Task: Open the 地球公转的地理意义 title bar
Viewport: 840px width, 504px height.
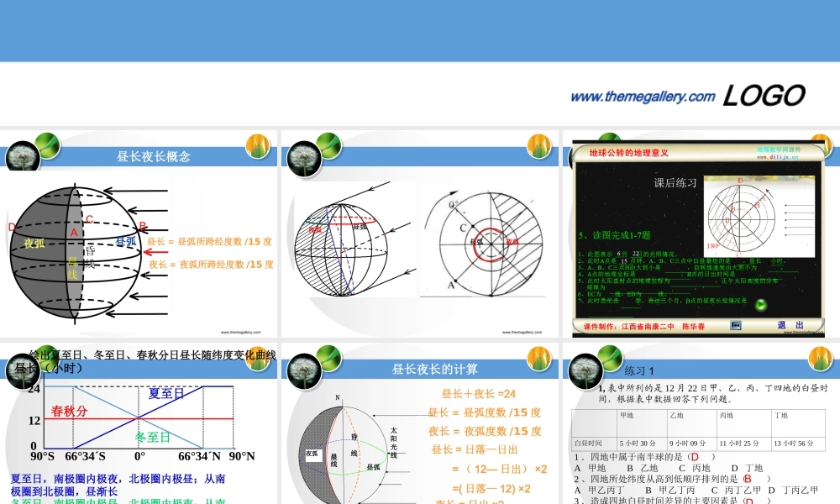Action: click(630, 153)
